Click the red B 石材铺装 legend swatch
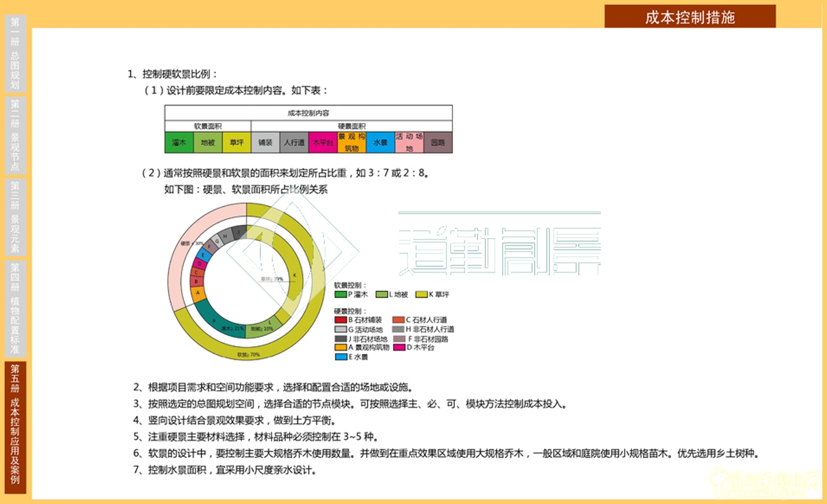 tap(340, 320)
